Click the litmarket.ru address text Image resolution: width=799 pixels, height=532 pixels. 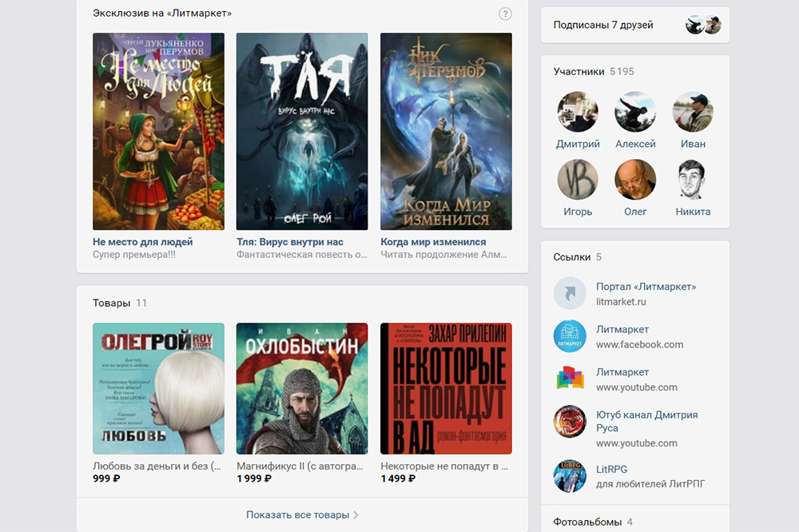coord(621,302)
